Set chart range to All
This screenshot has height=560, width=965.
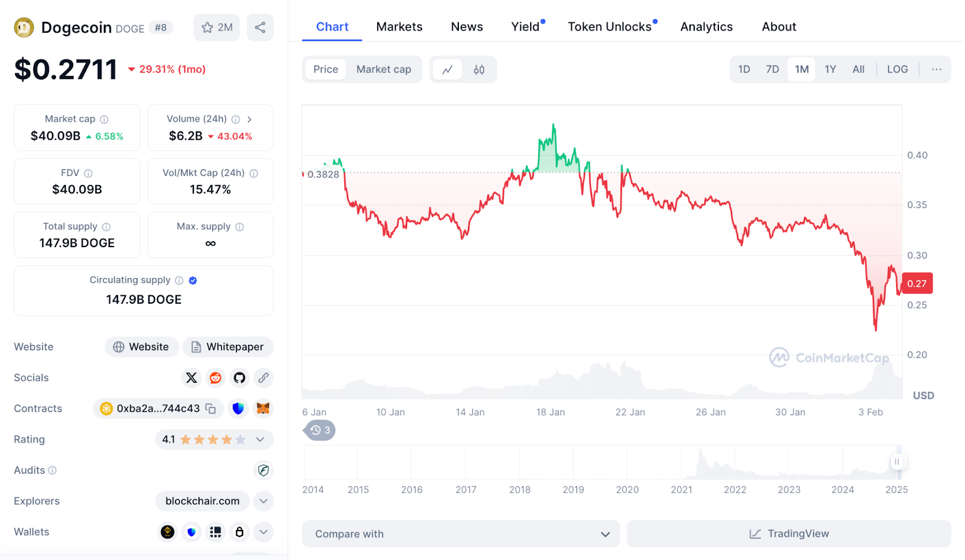(858, 69)
